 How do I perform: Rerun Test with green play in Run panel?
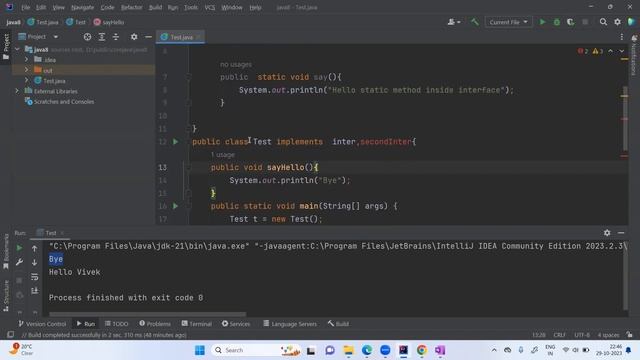click(19, 248)
